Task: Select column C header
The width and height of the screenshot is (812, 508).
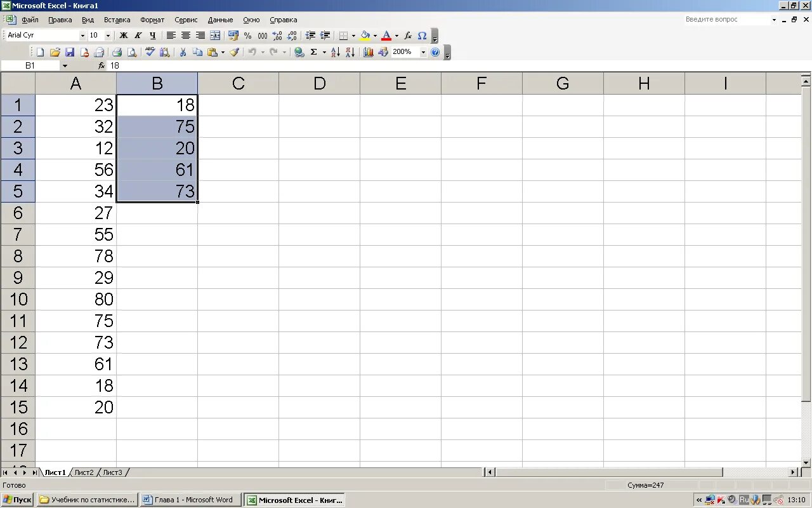Action: point(238,83)
